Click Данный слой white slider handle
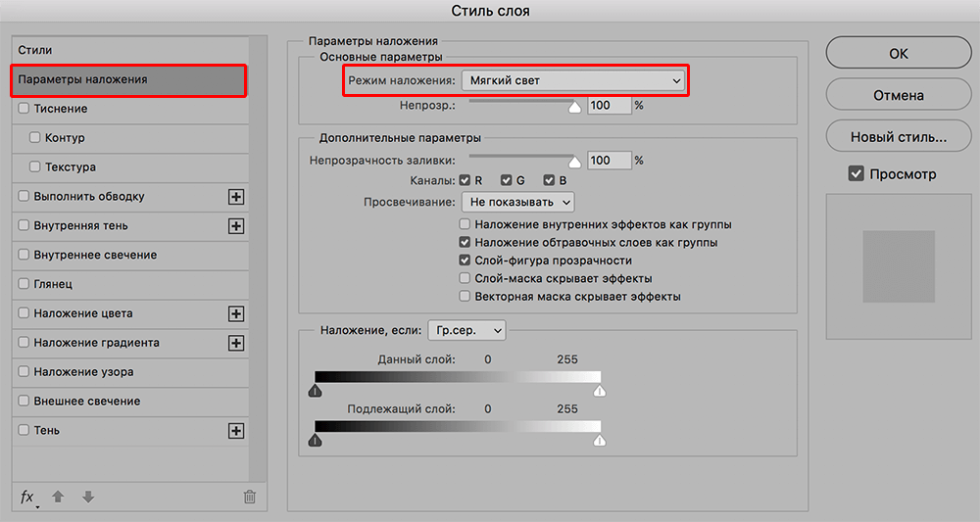The height and width of the screenshot is (522, 980). click(600, 391)
